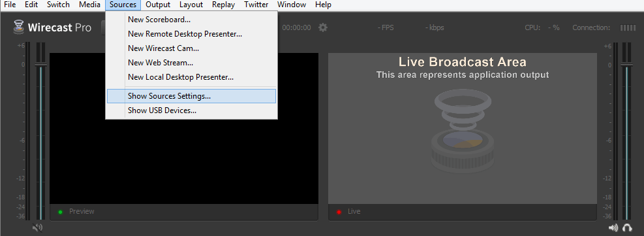Close the open Sources menu
The image size is (644, 236).
coord(123,5)
